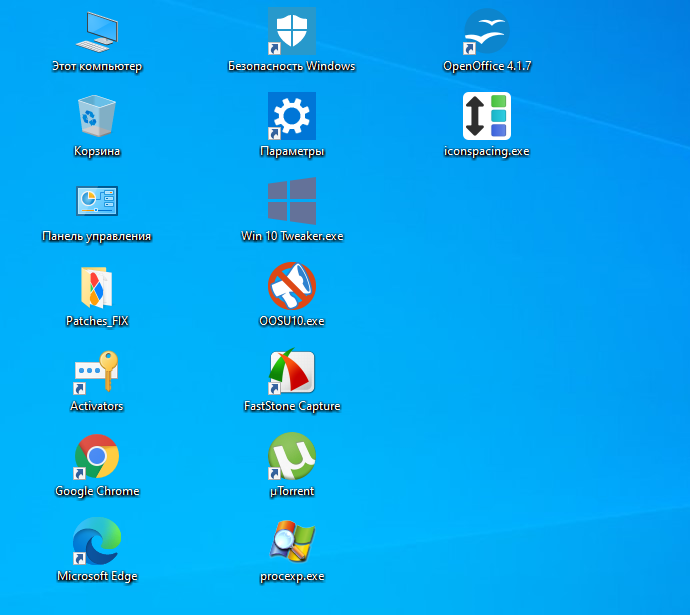Select the Панель управления icon
This screenshot has height=615, width=690.
pyautogui.click(x=97, y=201)
